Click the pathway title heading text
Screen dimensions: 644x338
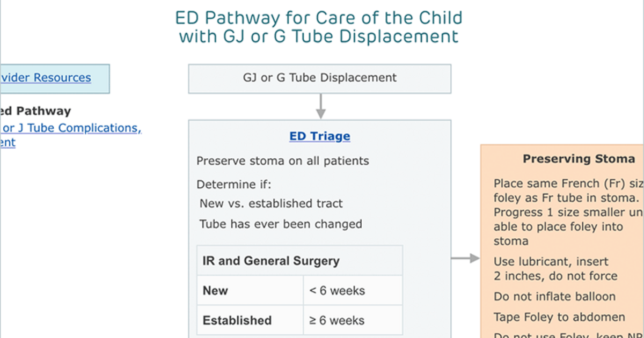pyautogui.click(x=319, y=27)
